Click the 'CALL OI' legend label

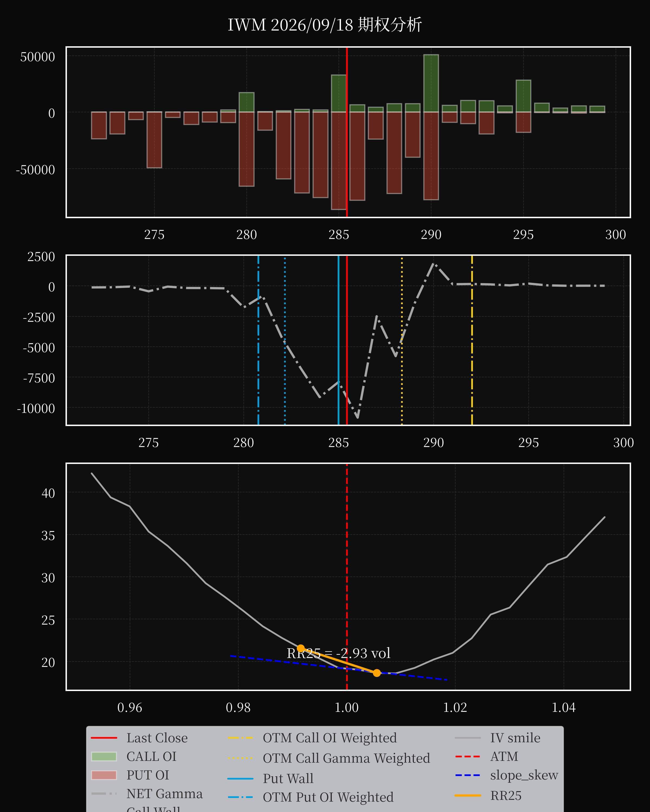tap(151, 756)
